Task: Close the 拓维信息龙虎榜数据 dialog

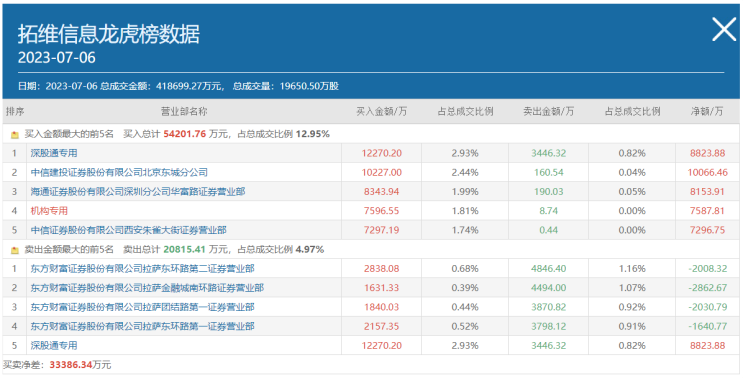Action: pyautogui.click(x=724, y=29)
